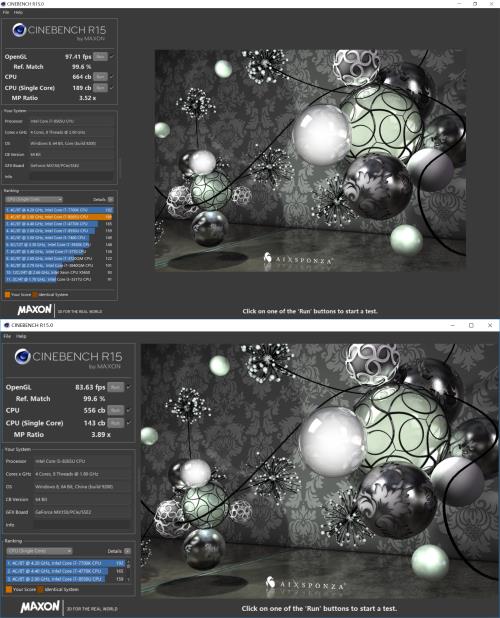Click GFX Board GeForce value in 556 cb window
This screenshot has height=618, width=500.
tap(82, 512)
